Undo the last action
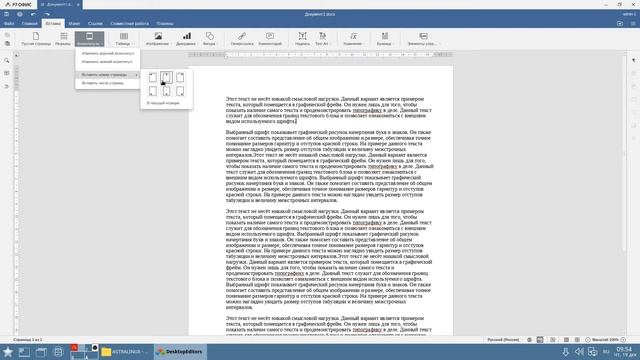The width and height of the screenshot is (640, 360). point(33,14)
